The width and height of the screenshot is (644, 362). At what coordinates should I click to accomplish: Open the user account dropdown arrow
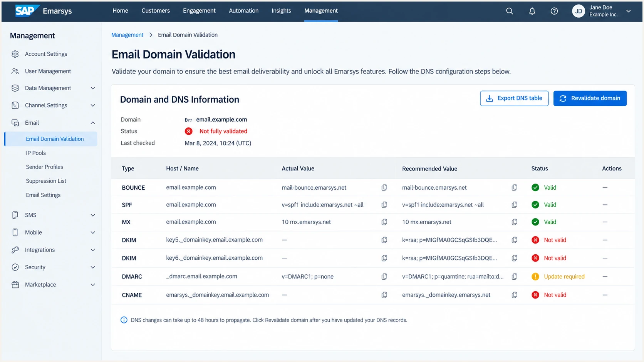click(629, 11)
